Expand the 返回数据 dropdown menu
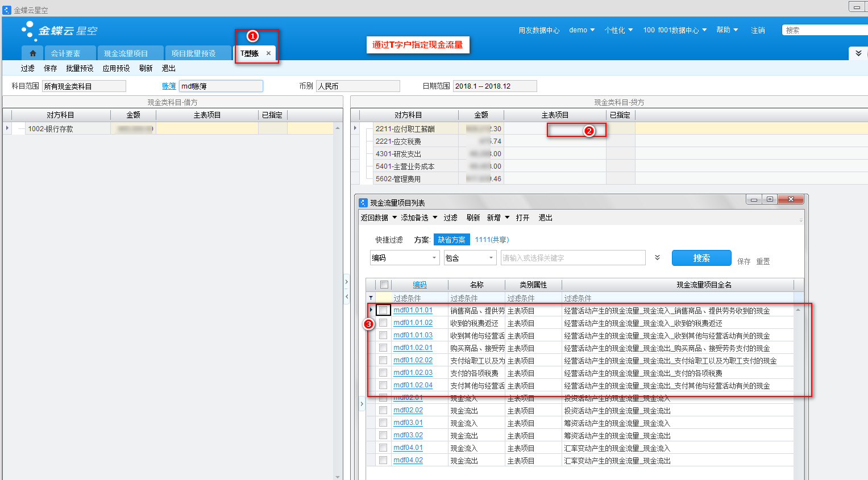Viewport: 868px width, 480px height. point(394,218)
